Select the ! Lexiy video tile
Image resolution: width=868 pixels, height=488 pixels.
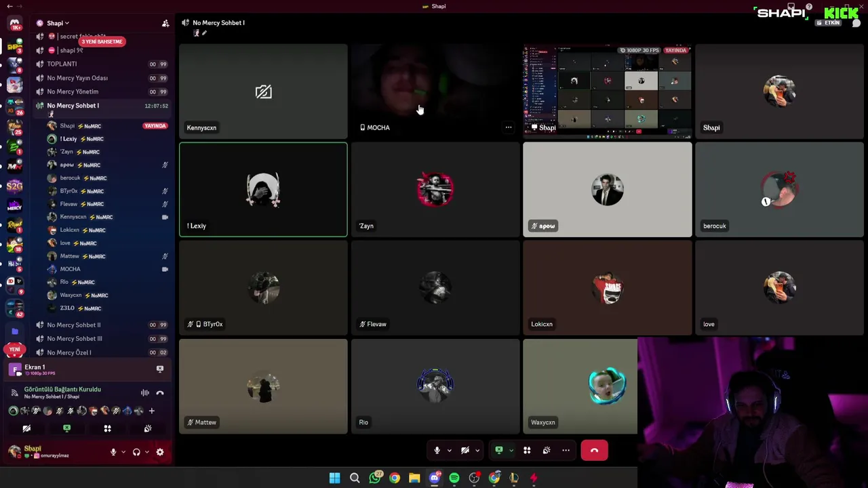tap(263, 190)
